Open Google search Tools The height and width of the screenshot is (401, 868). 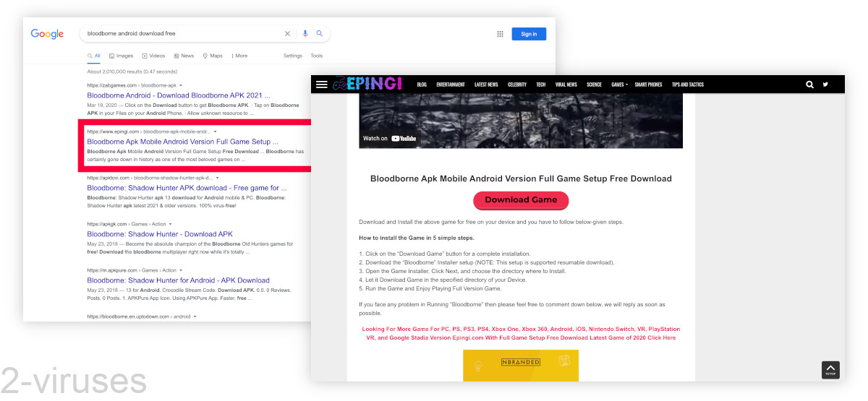[317, 56]
